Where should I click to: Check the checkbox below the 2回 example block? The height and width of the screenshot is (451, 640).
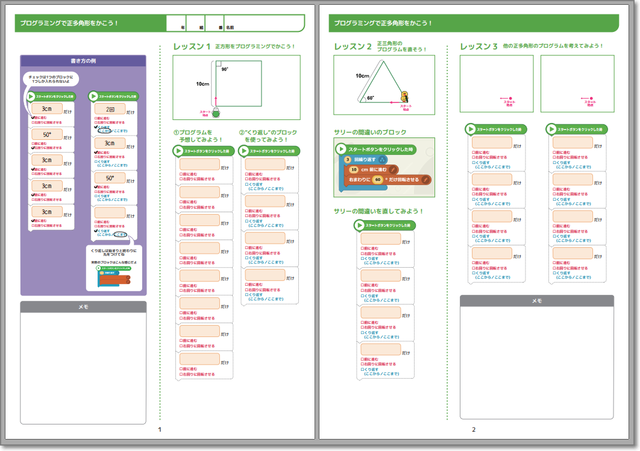point(94,120)
